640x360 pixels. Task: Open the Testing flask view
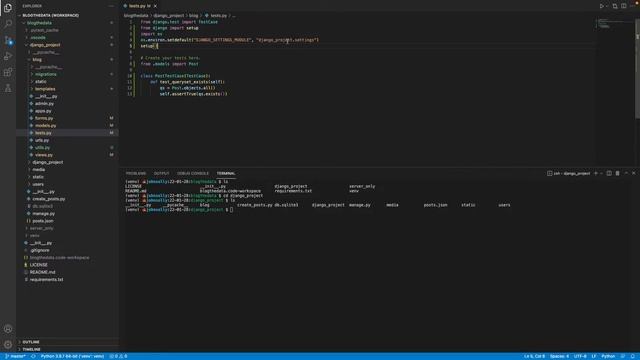[8, 88]
